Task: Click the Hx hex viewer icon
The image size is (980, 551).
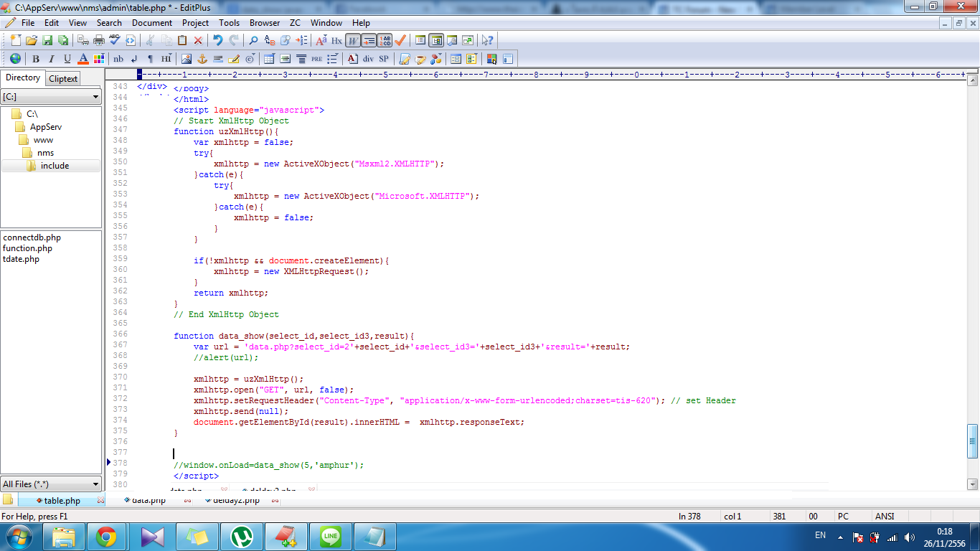Action: (x=336, y=40)
